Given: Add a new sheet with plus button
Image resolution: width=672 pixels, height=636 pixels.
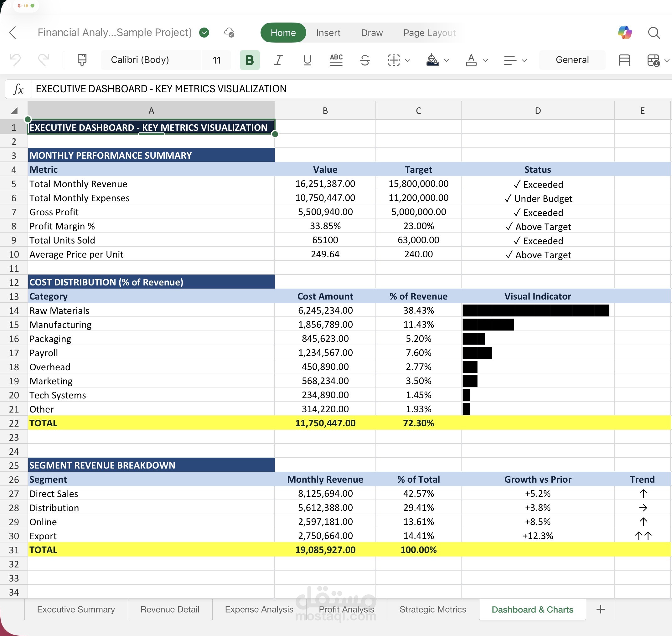Looking at the screenshot, I should coord(600,609).
